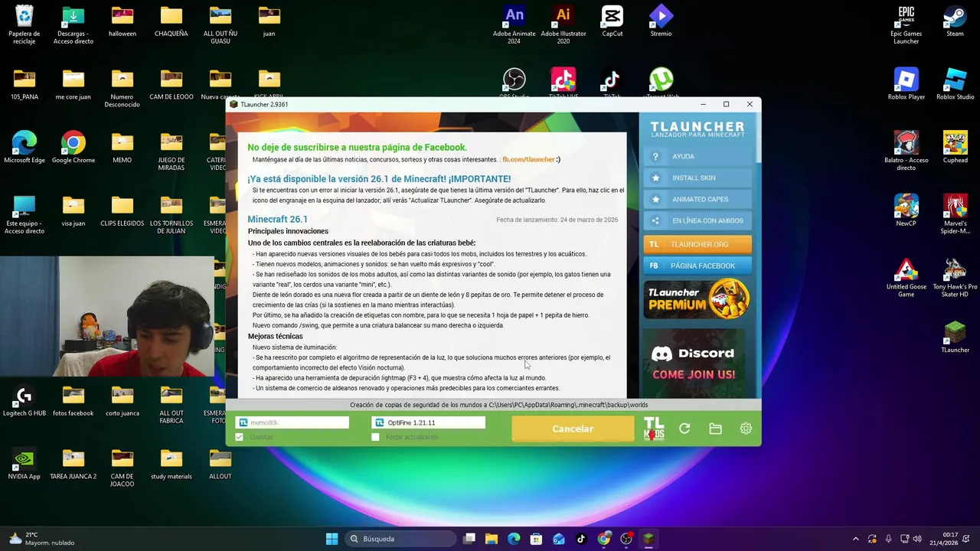Open the TLauncher Premium banner
Image resolution: width=980 pixels, height=551 pixels.
(697, 299)
